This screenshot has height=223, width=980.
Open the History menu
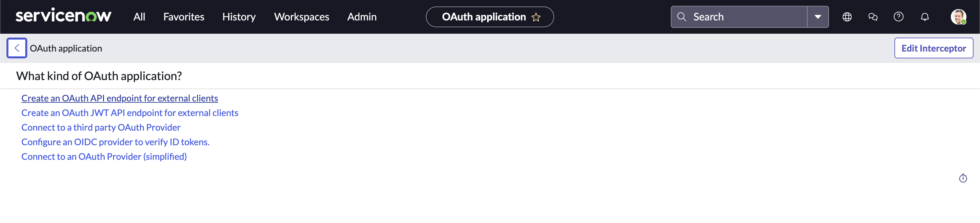tap(239, 17)
